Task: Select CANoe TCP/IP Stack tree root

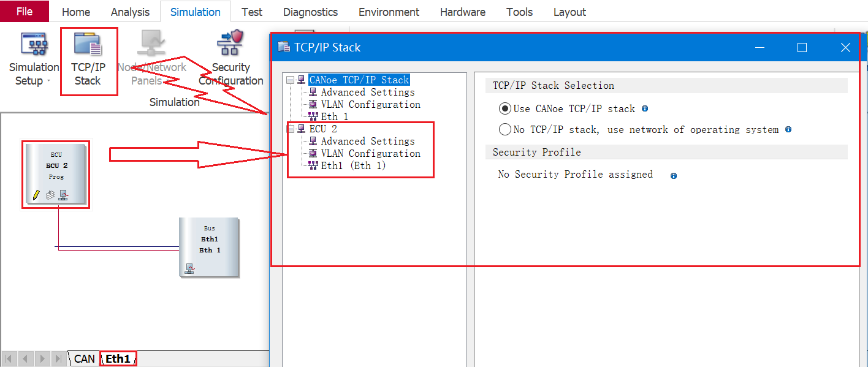Action: [x=359, y=80]
